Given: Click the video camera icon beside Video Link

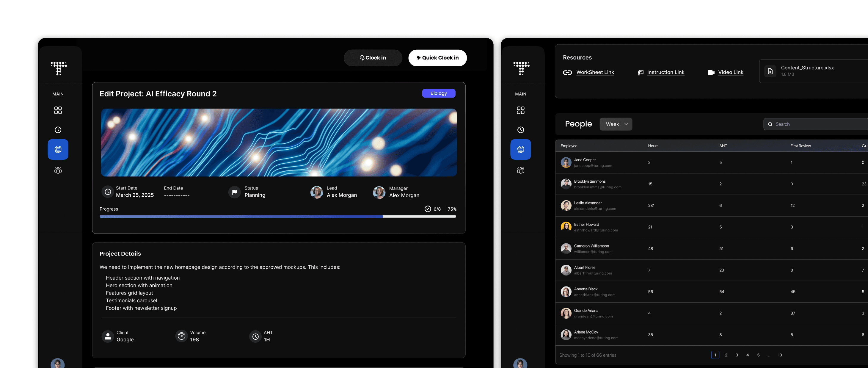Looking at the screenshot, I should [711, 73].
